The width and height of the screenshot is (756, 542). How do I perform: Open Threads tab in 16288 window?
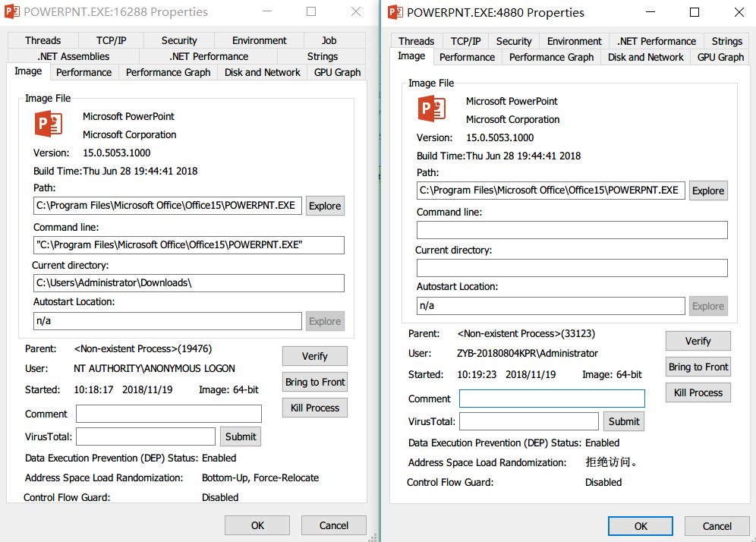pos(43,40)
